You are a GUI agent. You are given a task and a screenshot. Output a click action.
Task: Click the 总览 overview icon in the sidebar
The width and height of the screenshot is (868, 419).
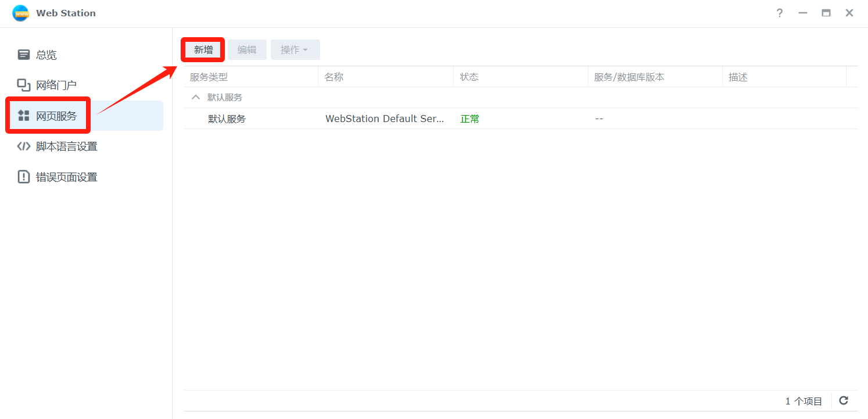click(x=24, y=55)
